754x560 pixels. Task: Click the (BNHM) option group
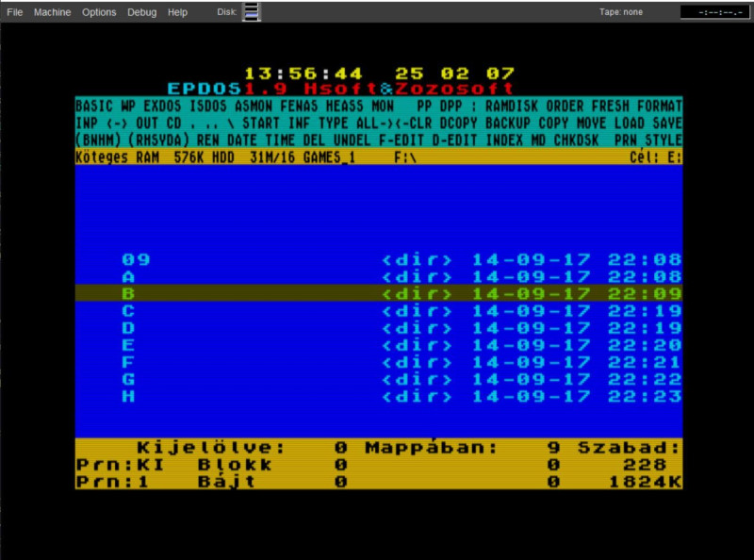coord(98,140)
